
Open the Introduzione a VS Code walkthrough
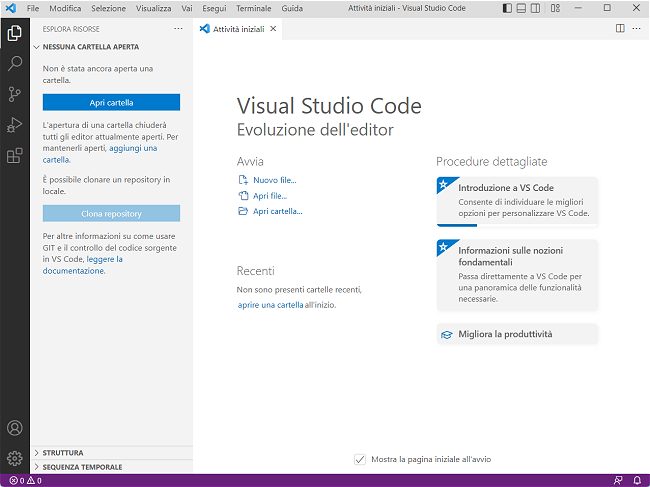click(517, 201)
